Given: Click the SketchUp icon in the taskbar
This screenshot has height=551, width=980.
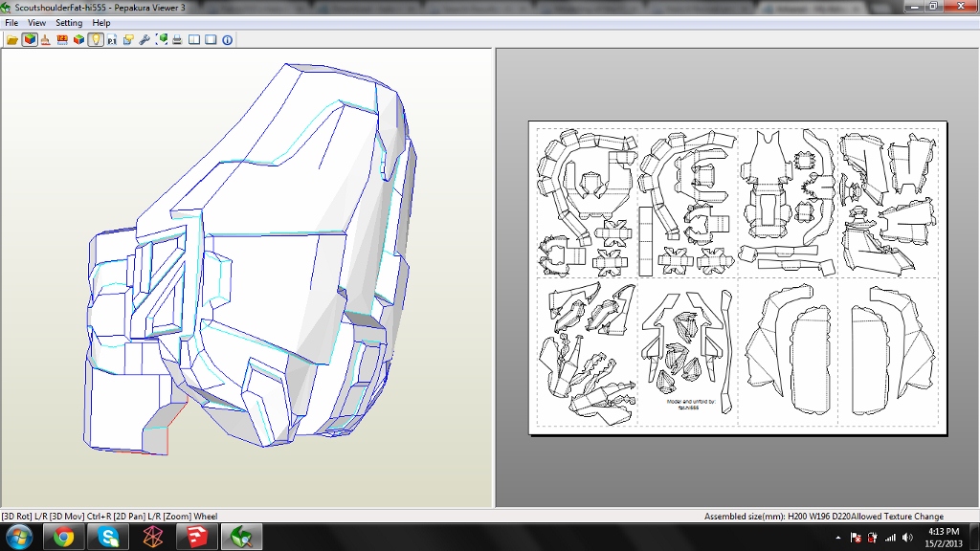Looking at the screenshot, I should (x=197, y=537).
